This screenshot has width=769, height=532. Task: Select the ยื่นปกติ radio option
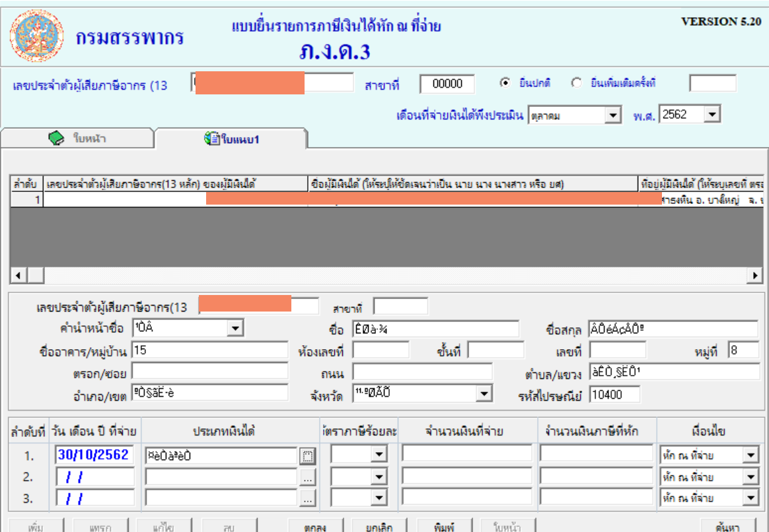505,83
